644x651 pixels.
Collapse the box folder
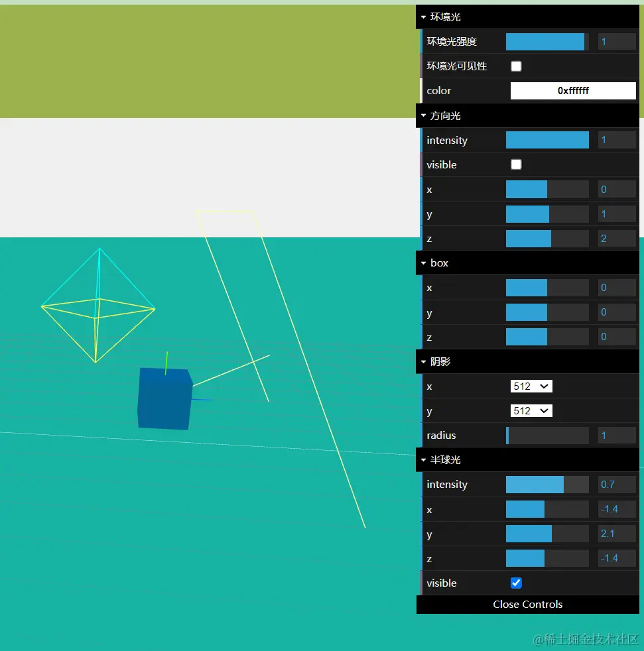pos(527,263)
